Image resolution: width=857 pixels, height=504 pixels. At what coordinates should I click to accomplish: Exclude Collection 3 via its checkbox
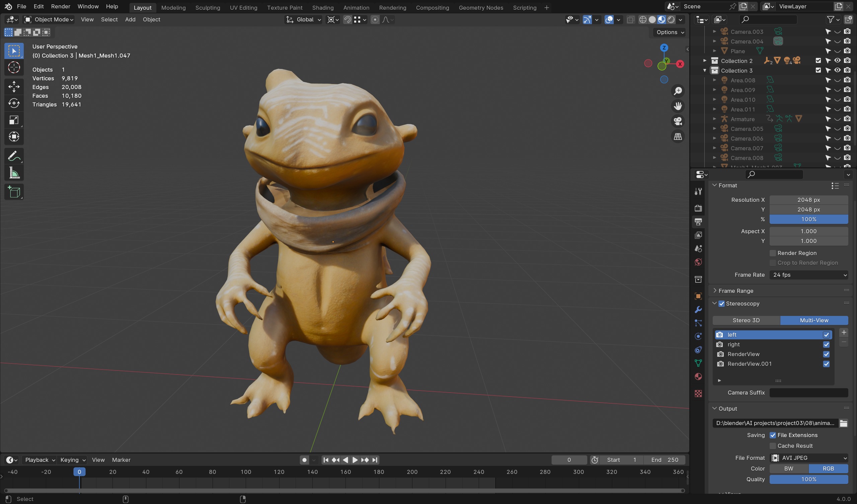pyautogui.click(x=818, y=70)
